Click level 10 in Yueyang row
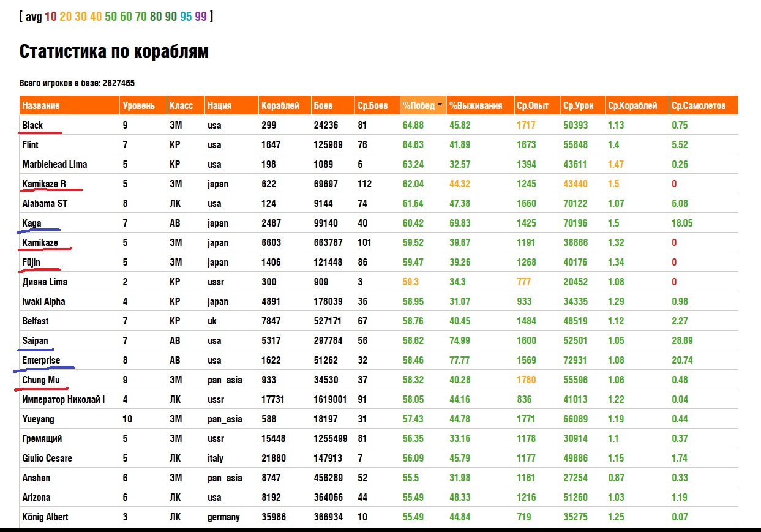This screenshot has width=761, height=532. coord(127,419)
